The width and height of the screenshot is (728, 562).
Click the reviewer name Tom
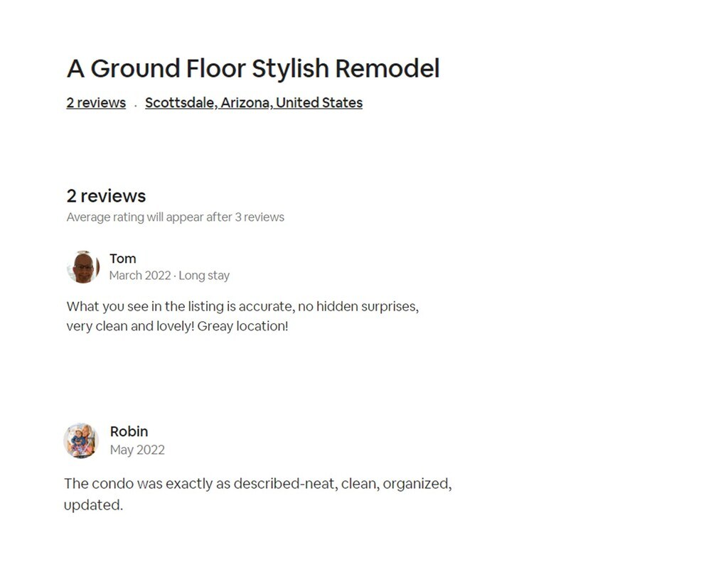[x=123, y=259]
